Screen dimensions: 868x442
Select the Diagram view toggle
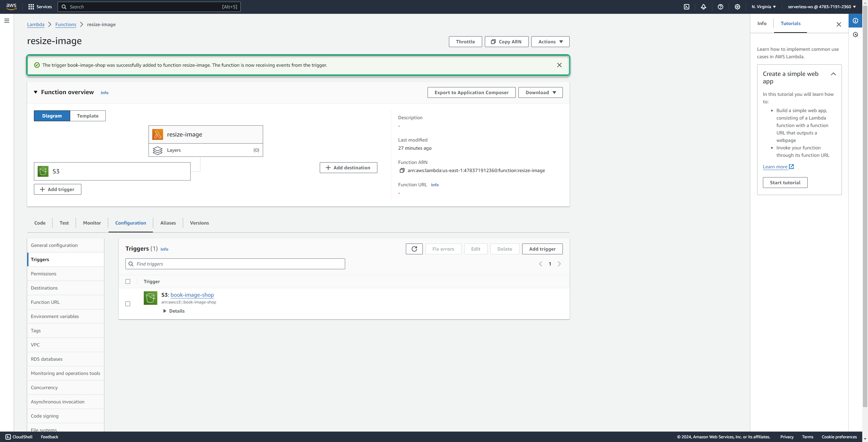(52, 116)
